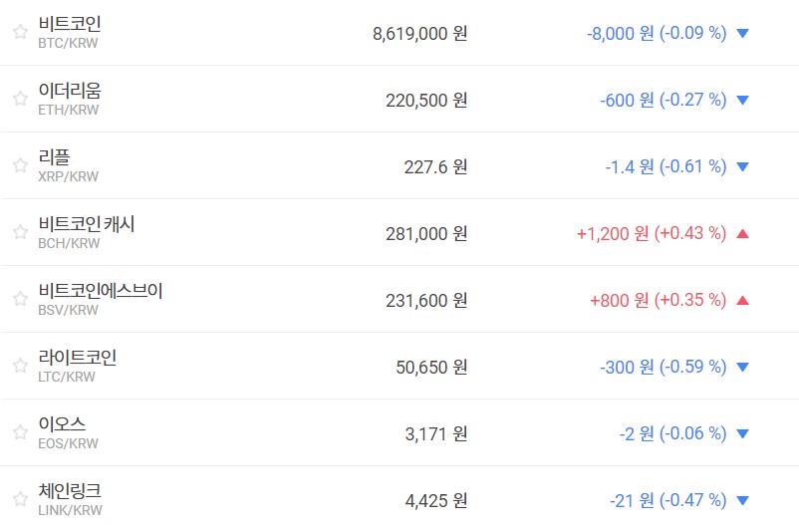The width and height of the screenshot is (799, 532).
Task: Select the 체인링크 LINK/KRW name
Action: [70, 491]
